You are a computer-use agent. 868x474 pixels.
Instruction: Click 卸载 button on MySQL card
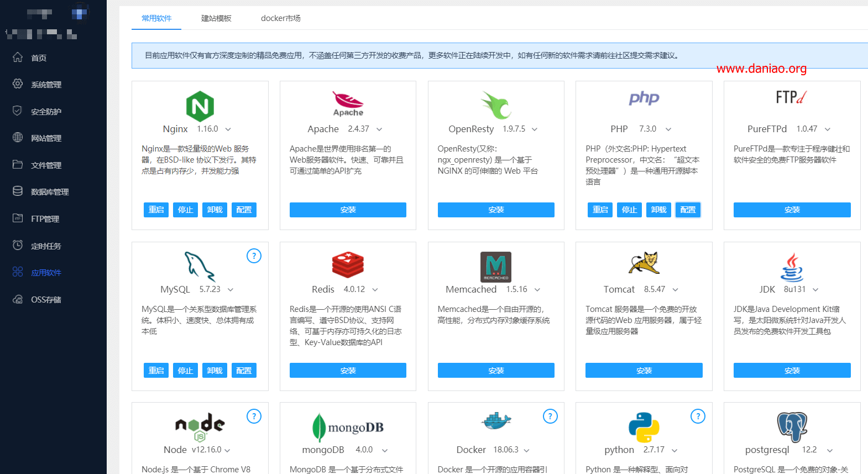pos(215,371)
